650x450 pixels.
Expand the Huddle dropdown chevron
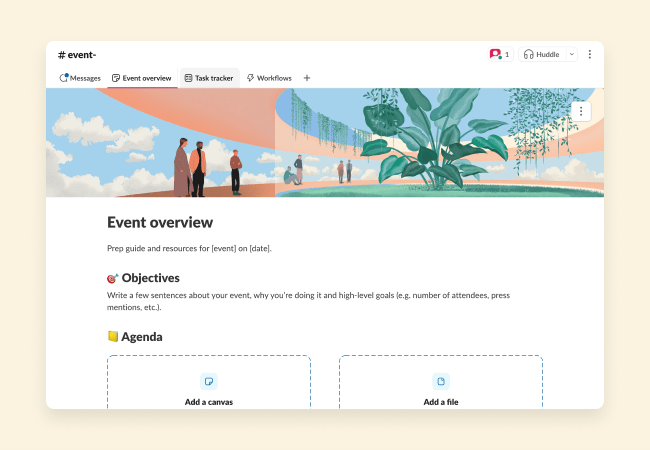(x=572, y=54)
